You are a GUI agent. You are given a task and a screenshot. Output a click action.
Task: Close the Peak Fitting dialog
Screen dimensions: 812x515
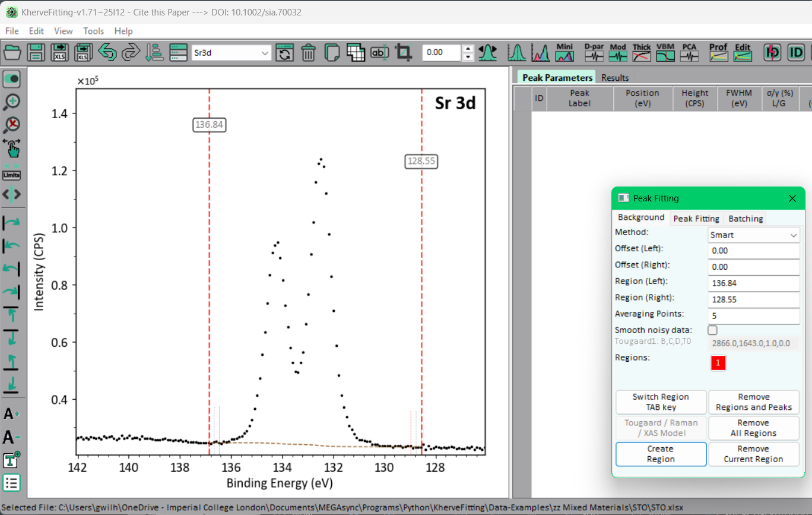(x=792, y=198)
